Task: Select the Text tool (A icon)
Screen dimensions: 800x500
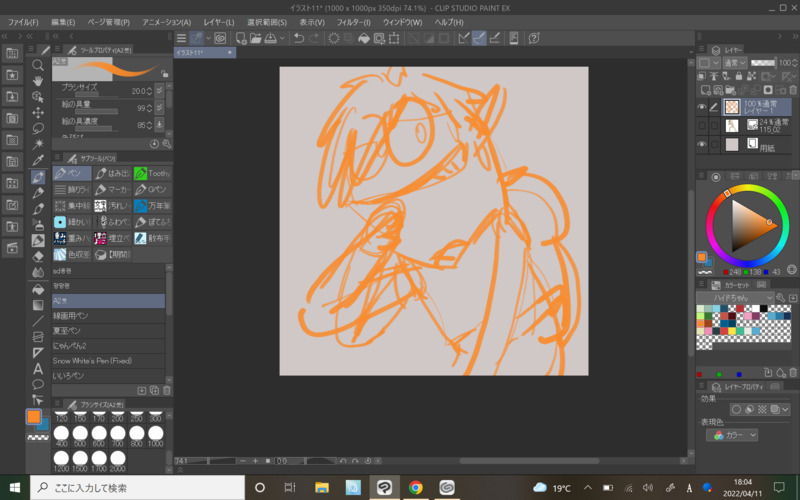Action: 38,369
